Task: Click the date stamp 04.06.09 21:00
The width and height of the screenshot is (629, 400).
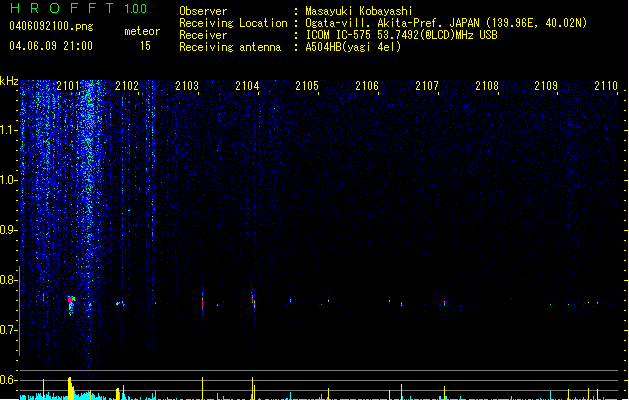Action: point(51,46)
